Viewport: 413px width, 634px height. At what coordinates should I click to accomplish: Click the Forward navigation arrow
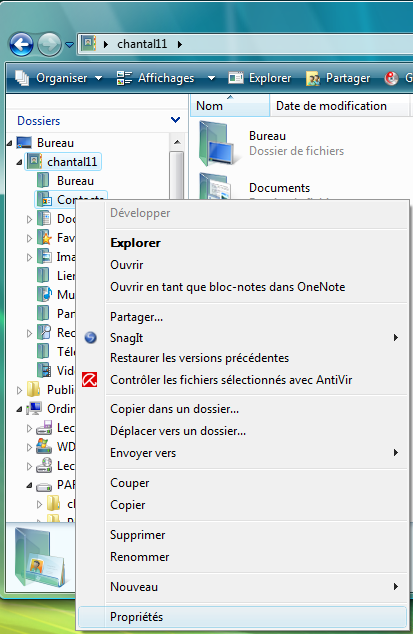tap(49, 44)
